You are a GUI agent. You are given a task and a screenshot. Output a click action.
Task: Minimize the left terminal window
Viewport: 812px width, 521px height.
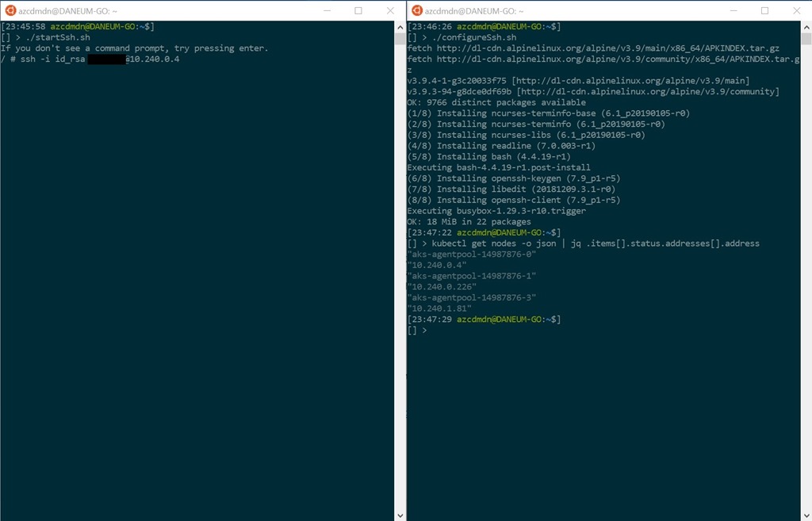point(325,10)
